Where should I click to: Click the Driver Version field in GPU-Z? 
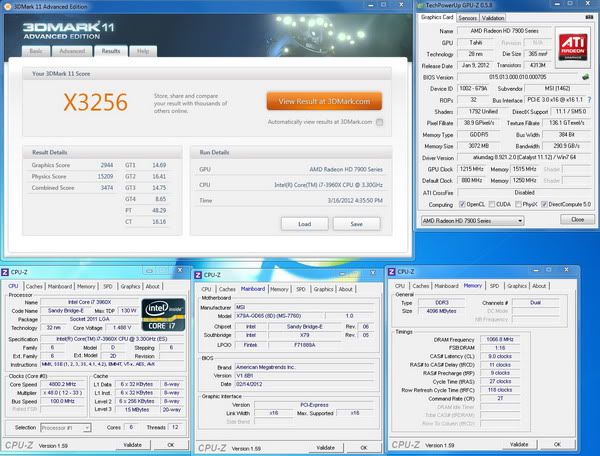point(524,157)
